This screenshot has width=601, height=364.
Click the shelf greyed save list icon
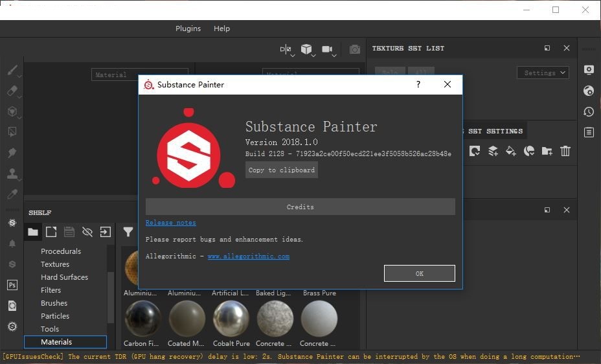69,232
